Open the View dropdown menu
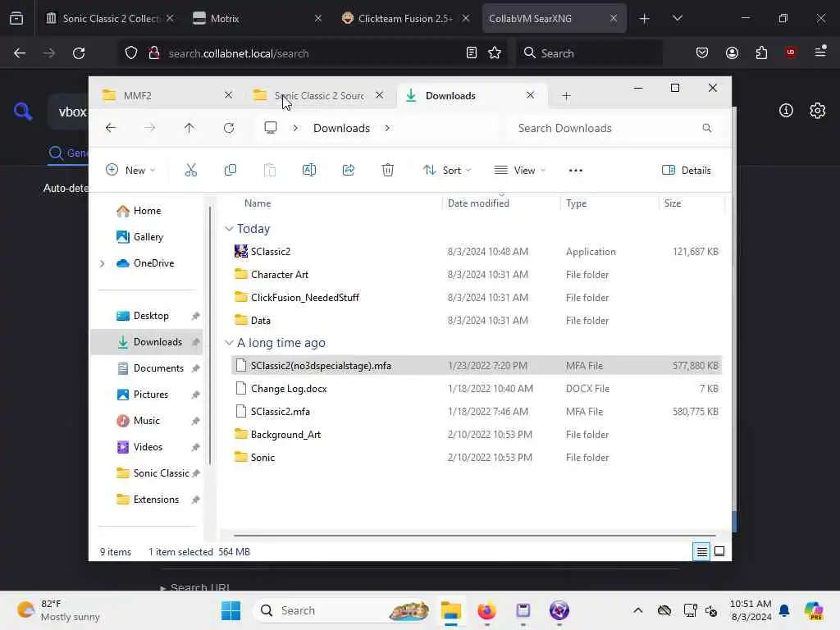 519,171
